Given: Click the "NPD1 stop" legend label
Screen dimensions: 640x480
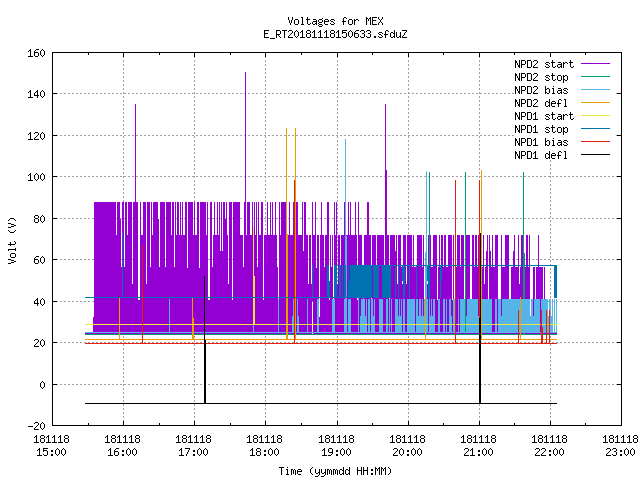Looking at the screenshot, I should [541, 129].
